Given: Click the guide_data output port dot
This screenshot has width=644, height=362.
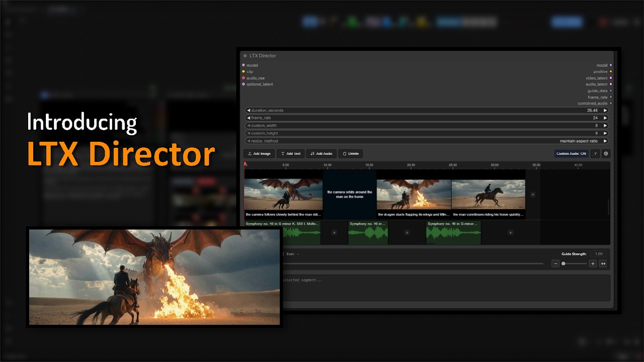Looking at the screenshot, I should pos(611,90).
